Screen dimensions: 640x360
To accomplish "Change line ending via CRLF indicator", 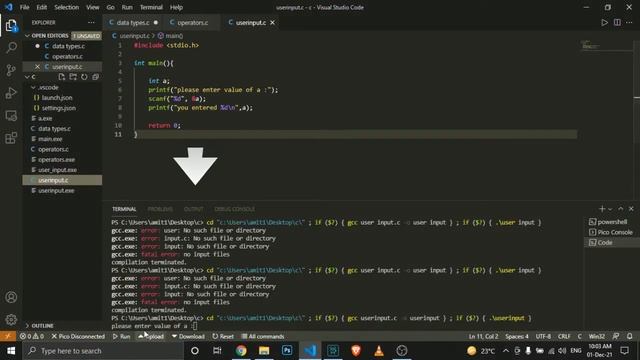I will point(564,336).
